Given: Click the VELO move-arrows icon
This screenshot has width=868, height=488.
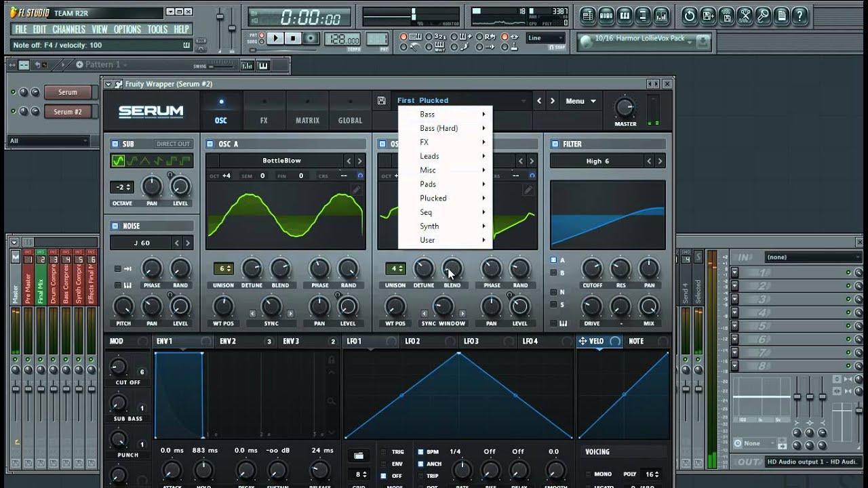Looking at the screenshot, I should (x=583, y=341).
